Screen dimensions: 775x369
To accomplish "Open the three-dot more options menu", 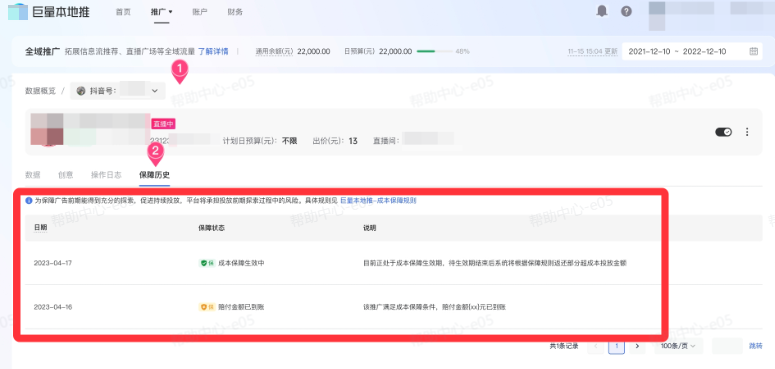I will (747, 132).
